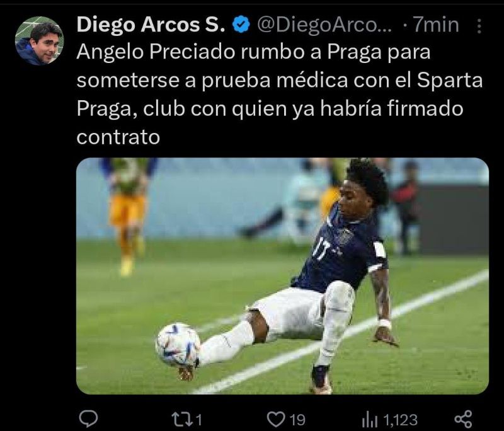View the likes count of 19
This screenshot has width=504, height=431.
pos(297,420)
